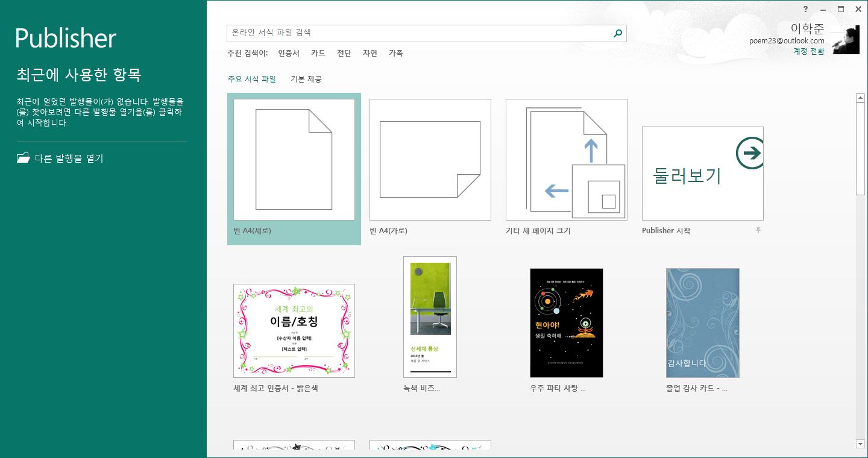The image size is (868, 458).
Task: Click the 전단 suggested search term
Action: tap(344, 53)
